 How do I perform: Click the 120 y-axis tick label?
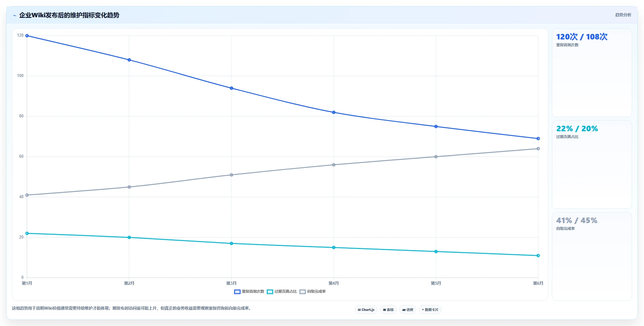(20, 35)
